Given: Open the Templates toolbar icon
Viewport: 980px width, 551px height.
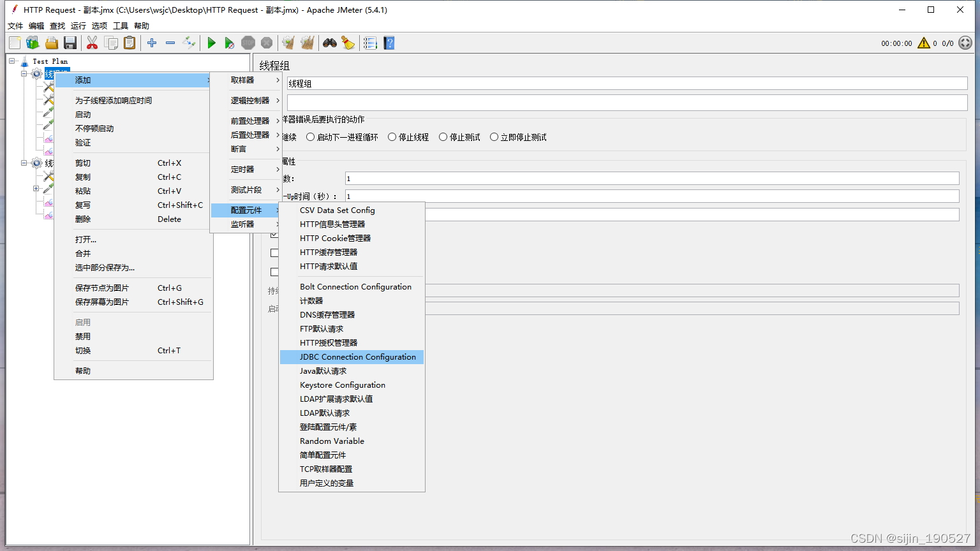Looking at the screenshot, I should tap(33, 43).
